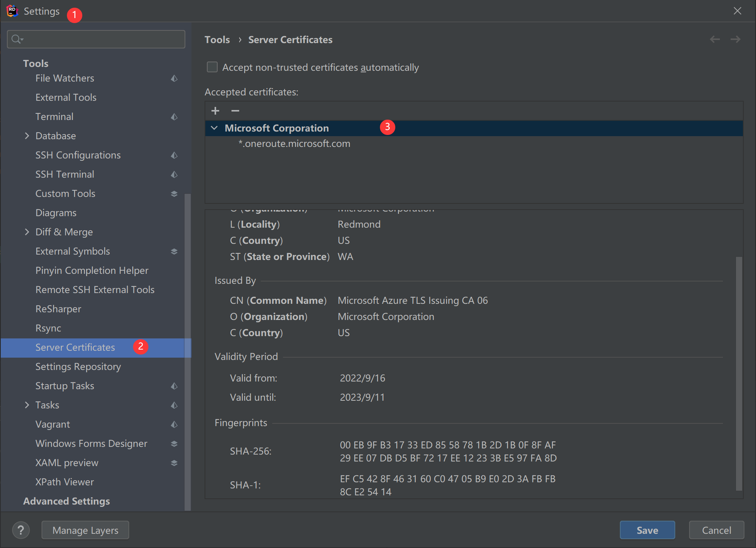Select the *.oneroute.microsoft.com certificate
The height and width of the screenshot is (548, 756).
coord(294,143)
